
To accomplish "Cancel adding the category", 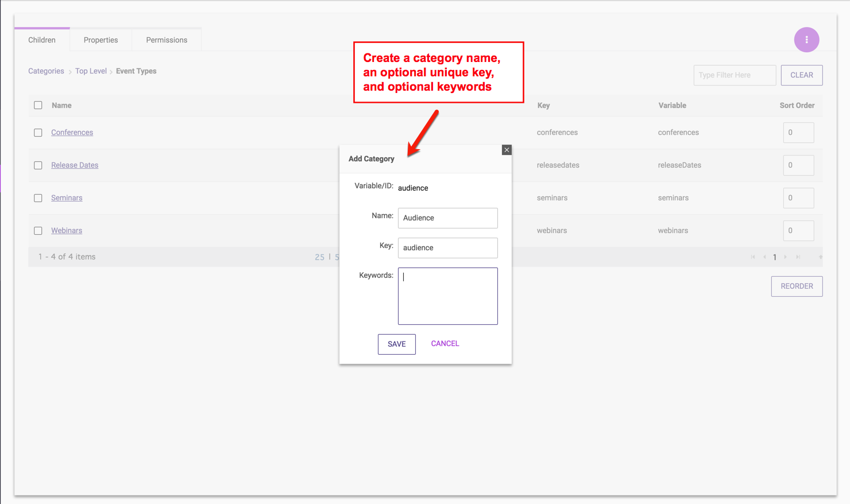I will pos(445,343).
